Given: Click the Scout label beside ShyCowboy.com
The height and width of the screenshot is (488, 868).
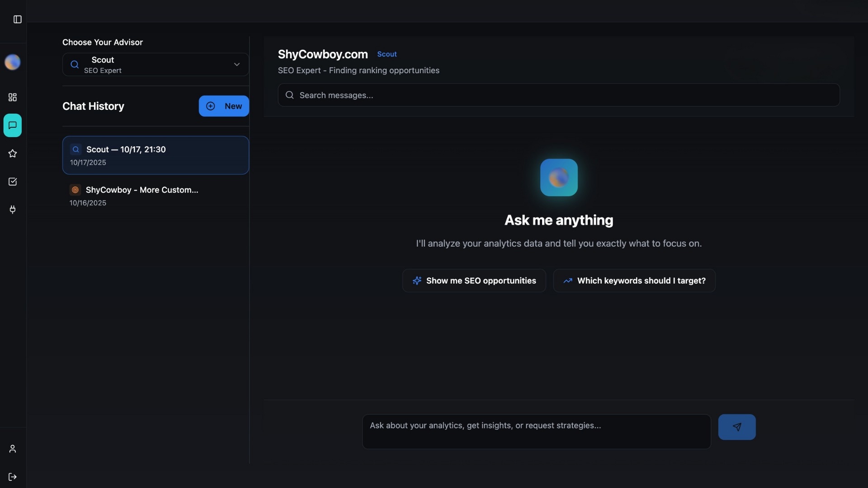Looking at the screenshot, I should coord(387,54).
